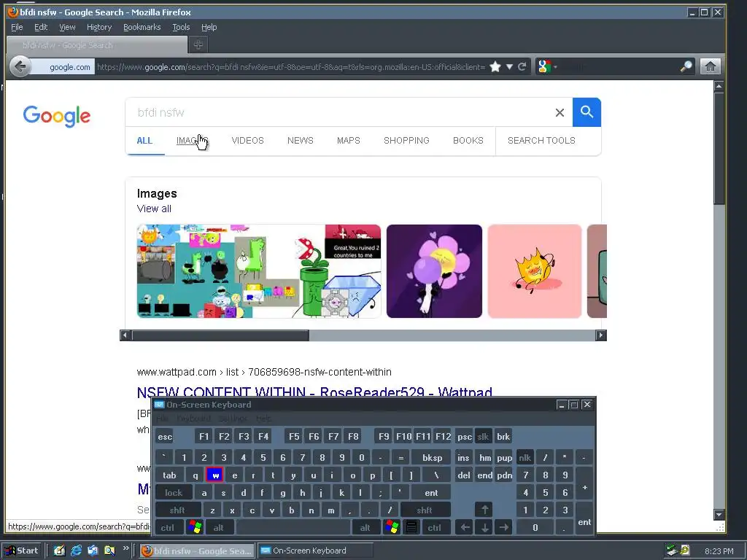This screenshot has width=747, height=560.
Task: Switch to the News results tab
Action: pos(300,141)
